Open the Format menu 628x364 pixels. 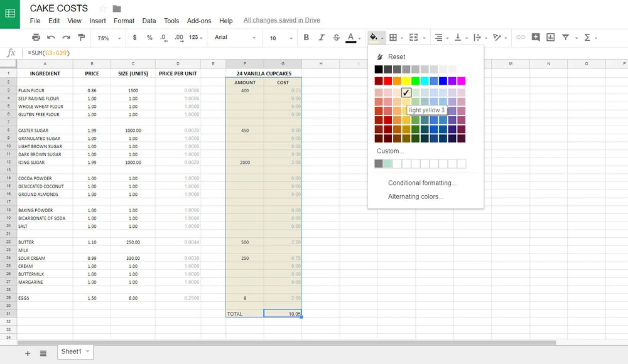click(x=124, y=21)
